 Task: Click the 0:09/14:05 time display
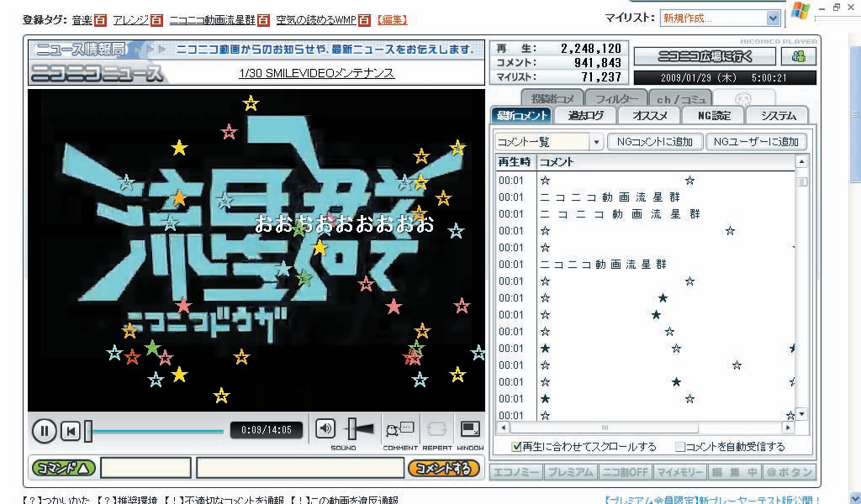267,430
